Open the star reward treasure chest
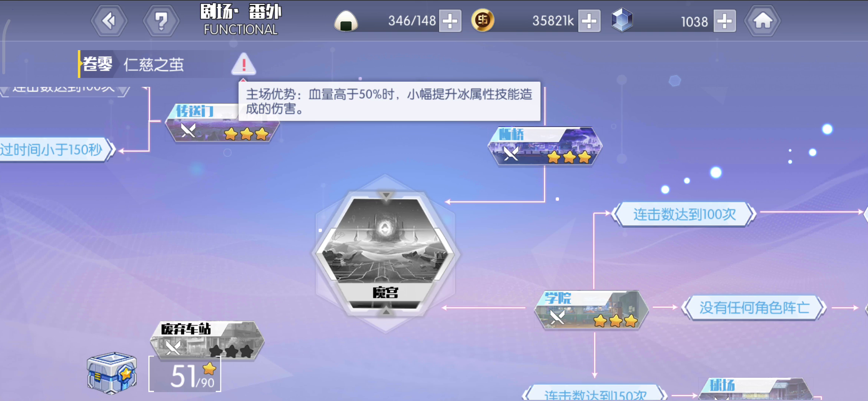868x401 pixels. 112,373
